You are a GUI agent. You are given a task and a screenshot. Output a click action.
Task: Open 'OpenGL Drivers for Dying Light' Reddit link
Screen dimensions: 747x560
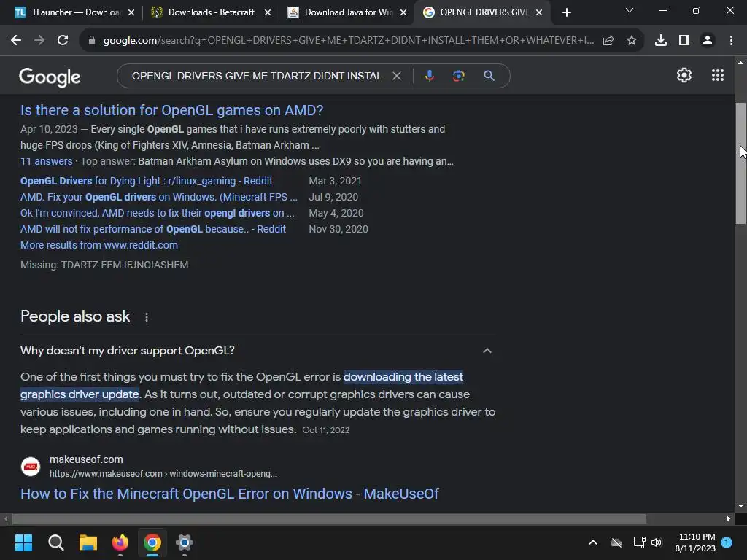(146, 181)
